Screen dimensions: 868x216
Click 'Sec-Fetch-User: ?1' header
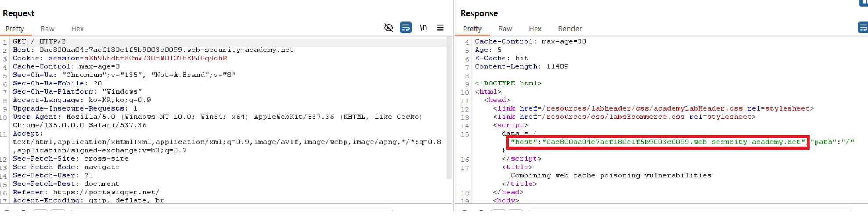pyautogui.click(x=53, y=175)
